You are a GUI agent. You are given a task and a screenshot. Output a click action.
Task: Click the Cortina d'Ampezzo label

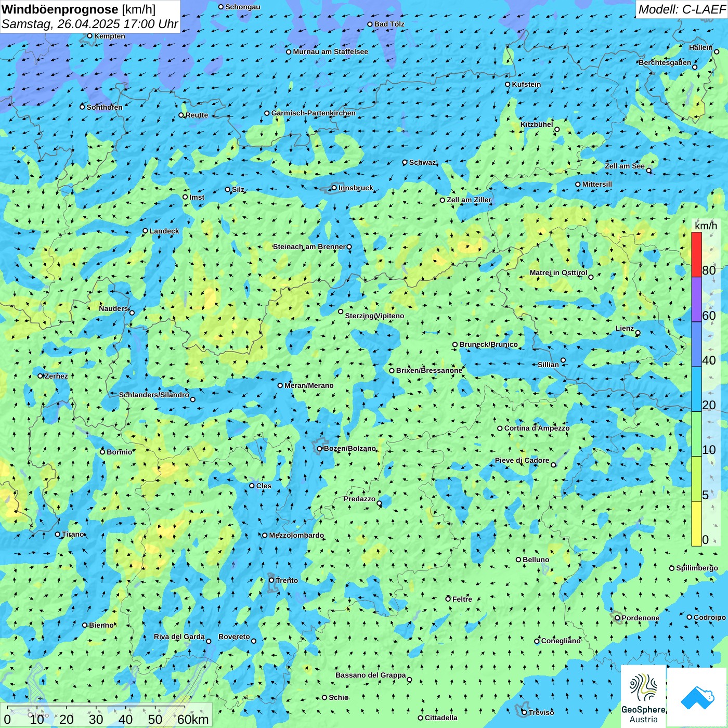click(x=537, y=428)
